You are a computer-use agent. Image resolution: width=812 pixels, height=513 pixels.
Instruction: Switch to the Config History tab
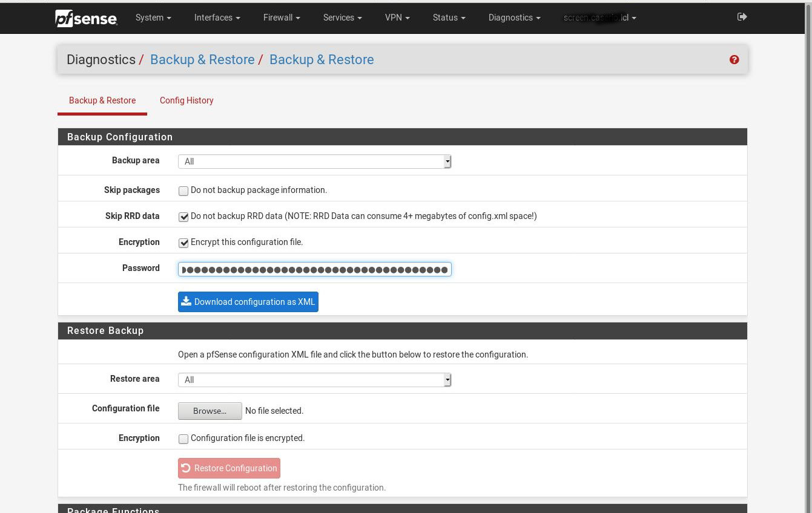(186, 100)
